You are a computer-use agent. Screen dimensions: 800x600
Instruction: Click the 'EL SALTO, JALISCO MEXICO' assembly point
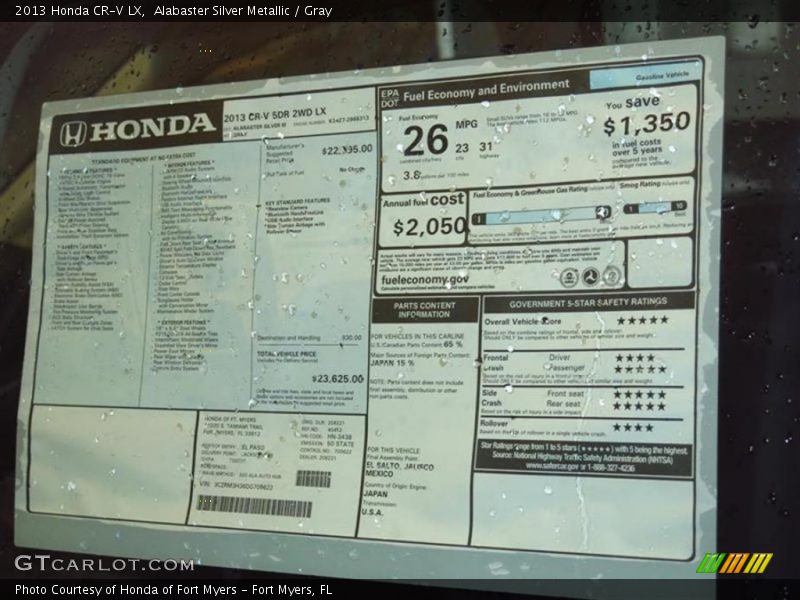point(399,469)
